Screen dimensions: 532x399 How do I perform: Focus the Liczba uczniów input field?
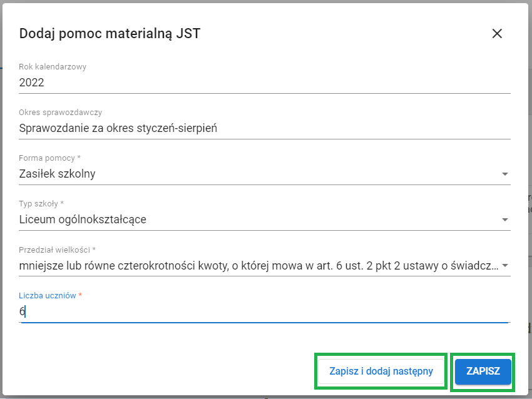coord(263,311)
